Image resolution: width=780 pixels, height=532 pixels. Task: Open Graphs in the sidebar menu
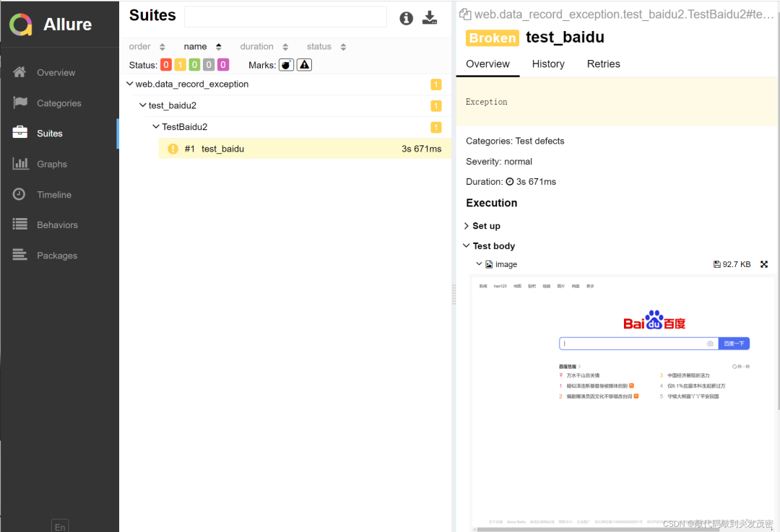click(52, 164)
